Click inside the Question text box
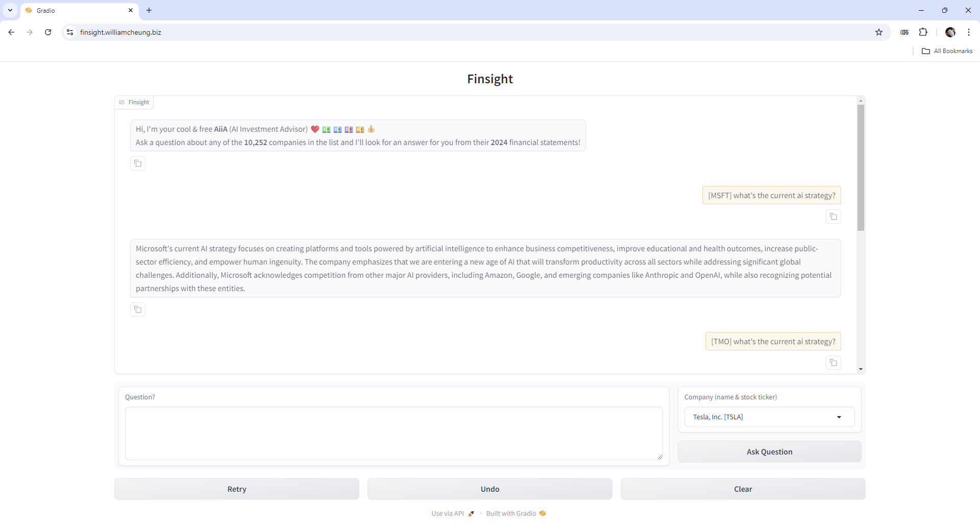The height and width of the screenshot is (527, 980). [393, 433]
